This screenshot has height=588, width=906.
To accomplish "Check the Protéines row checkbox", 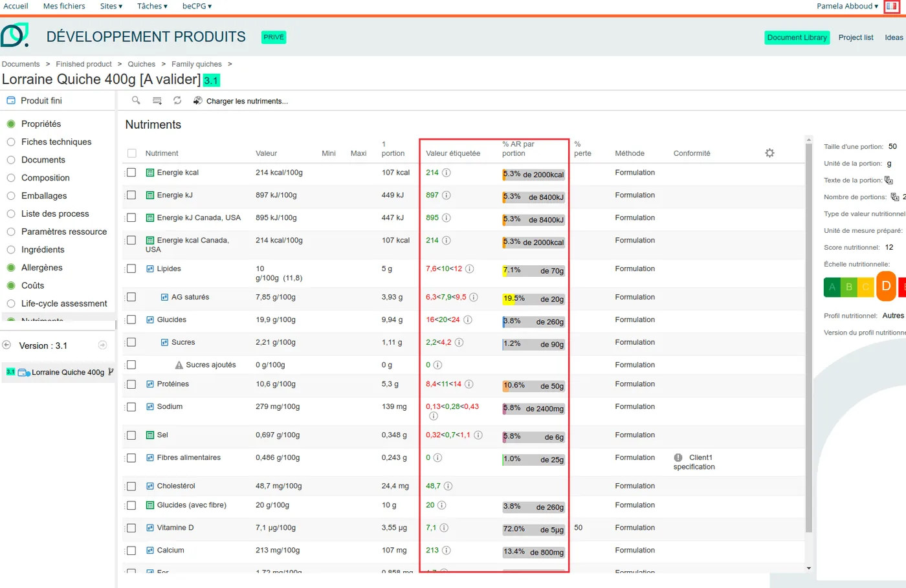I will [131, 384].
